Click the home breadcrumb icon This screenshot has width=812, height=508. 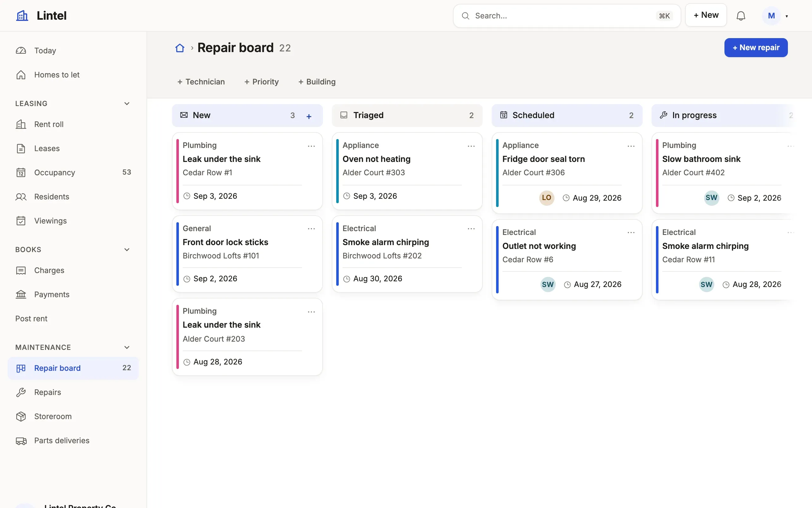[180, 48]
